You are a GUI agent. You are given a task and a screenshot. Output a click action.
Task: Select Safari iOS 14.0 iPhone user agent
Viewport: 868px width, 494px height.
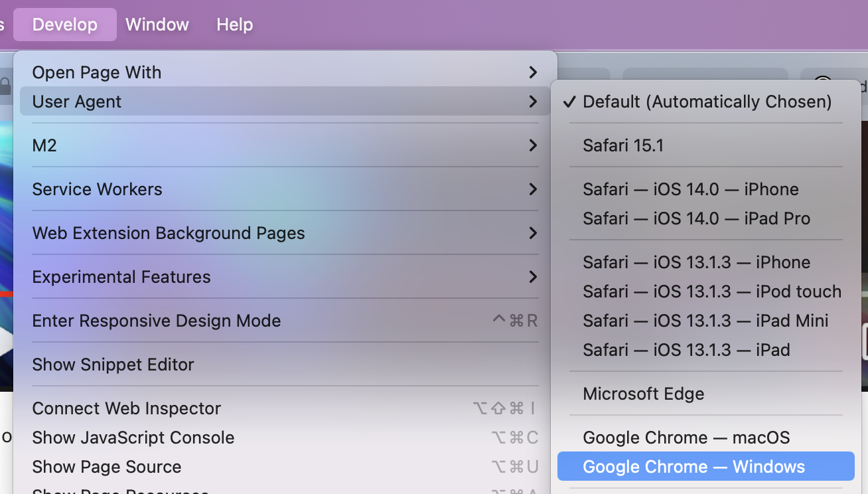coord(706,189)
